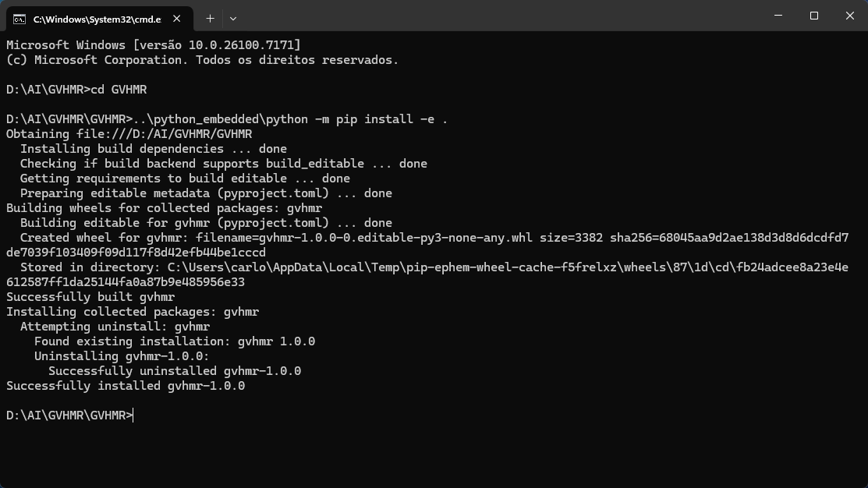Click the 'Successfully built gvhmr' line
The height and width of the screenshot is (488, 868).
90,297
